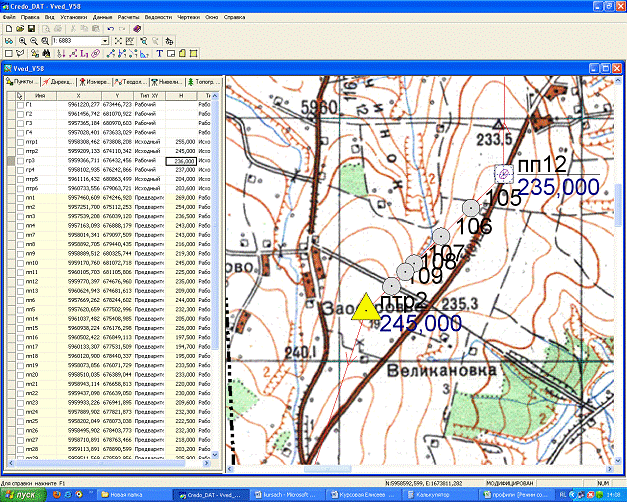Open the Ведомости menu
The image size is (627, 502).
pos(159,17)
